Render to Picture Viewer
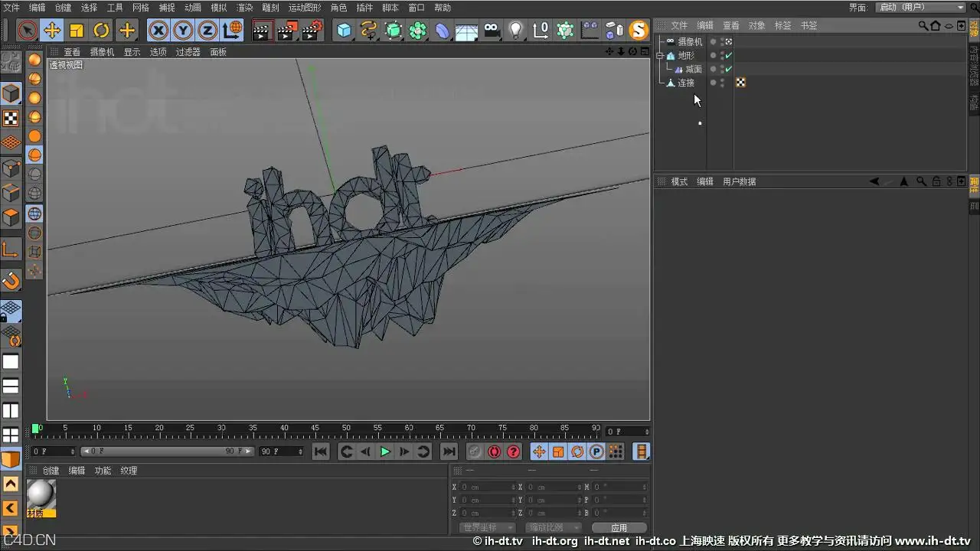Viewport: 980px width, 551px height. tap(286, 31)
